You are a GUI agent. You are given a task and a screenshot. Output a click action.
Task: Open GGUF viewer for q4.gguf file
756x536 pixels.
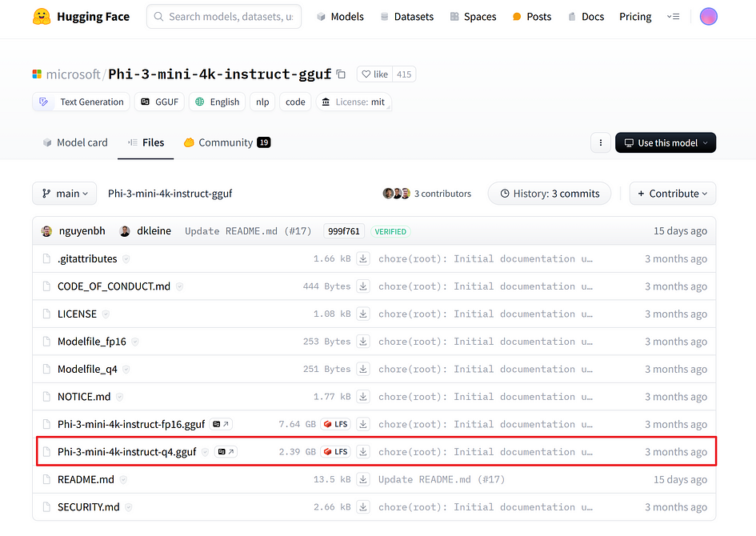point(226,452)
